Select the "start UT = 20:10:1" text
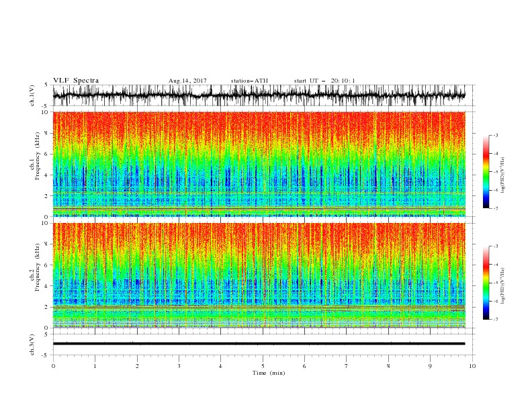Screen dimensions: 532x411 coord(324,81)
